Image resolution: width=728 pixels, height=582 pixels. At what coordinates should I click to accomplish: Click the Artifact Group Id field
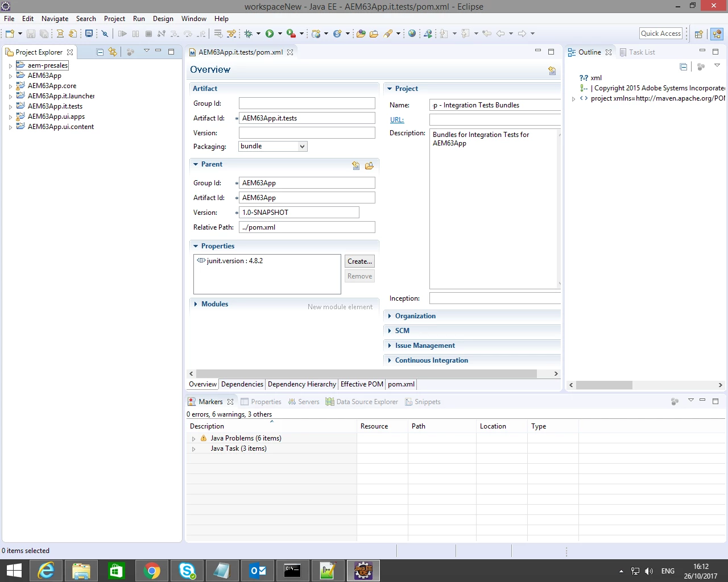307,103
